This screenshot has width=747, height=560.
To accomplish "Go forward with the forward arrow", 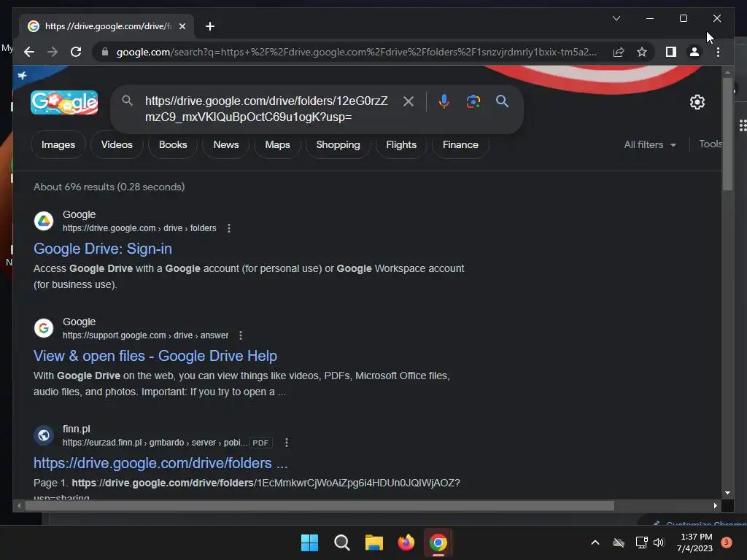I will [53, 52].
